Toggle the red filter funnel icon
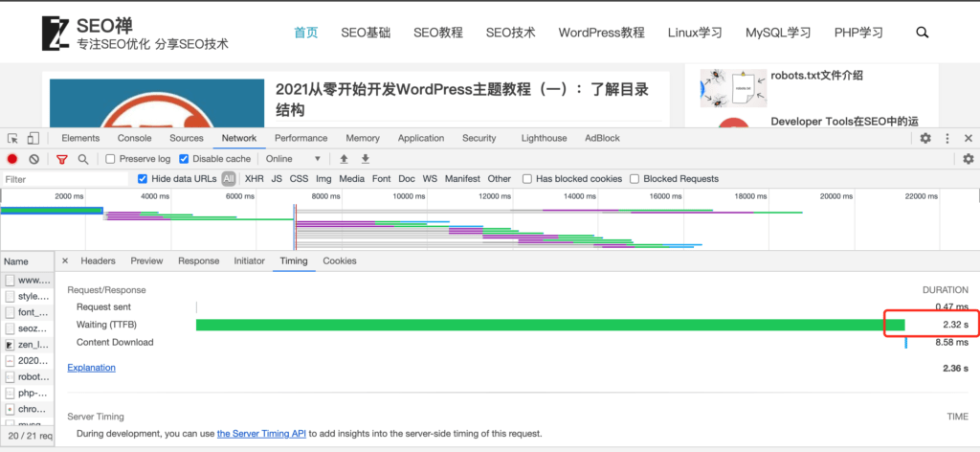 click(62, 159)
